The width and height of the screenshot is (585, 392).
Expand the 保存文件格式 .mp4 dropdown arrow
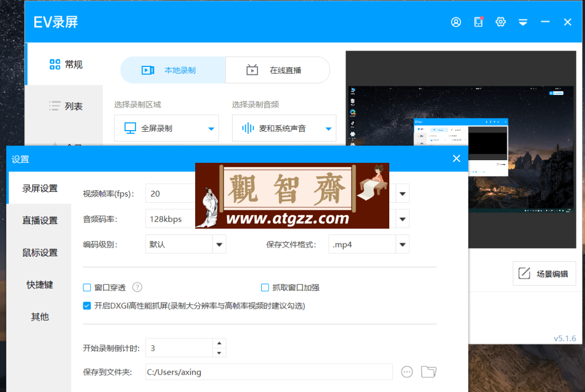pyautogui.click(x=402, y=244)
